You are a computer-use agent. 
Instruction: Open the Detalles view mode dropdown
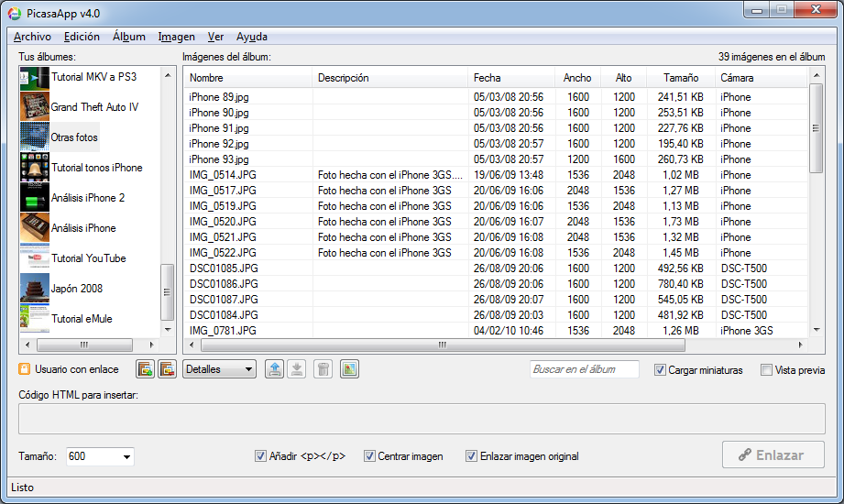tap(219, 369)
